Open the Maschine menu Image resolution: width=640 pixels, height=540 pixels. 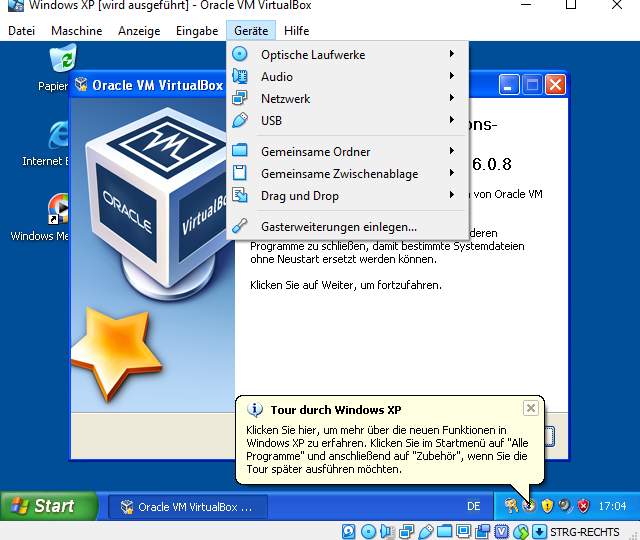(x=76, y=31)
